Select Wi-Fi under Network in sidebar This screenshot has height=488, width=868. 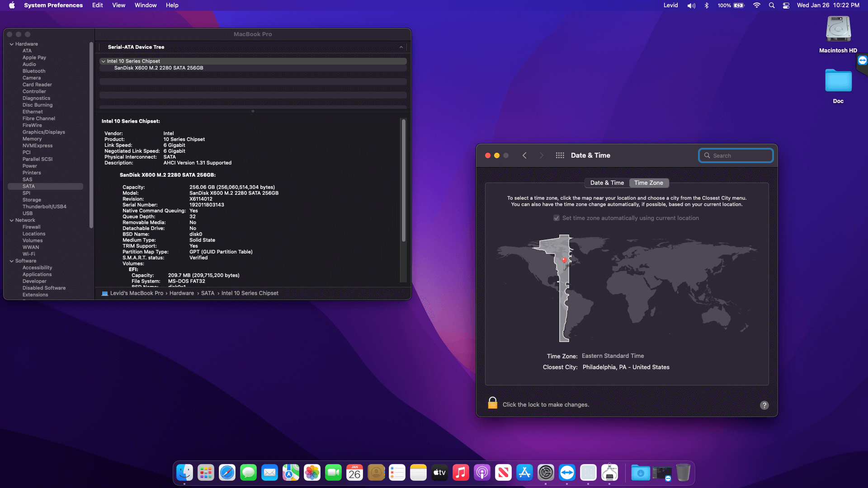tap(29, 254)
